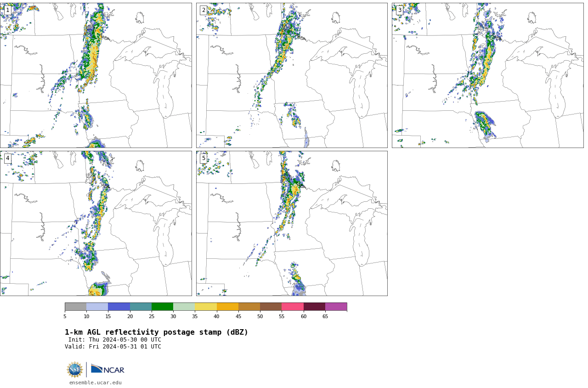Click the panel number 2 label
Viewport: 588px width, 388px height.
pos(204,10)
